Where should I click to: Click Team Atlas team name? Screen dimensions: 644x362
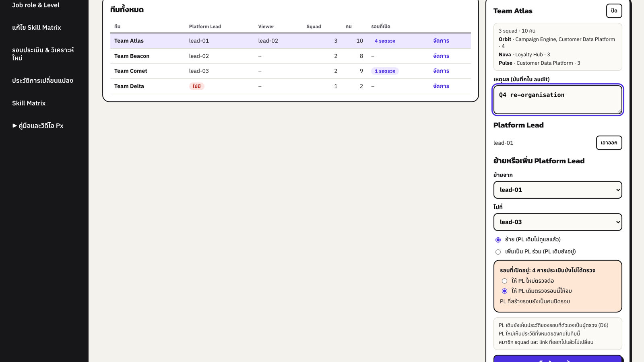click(x=129, y=41)
